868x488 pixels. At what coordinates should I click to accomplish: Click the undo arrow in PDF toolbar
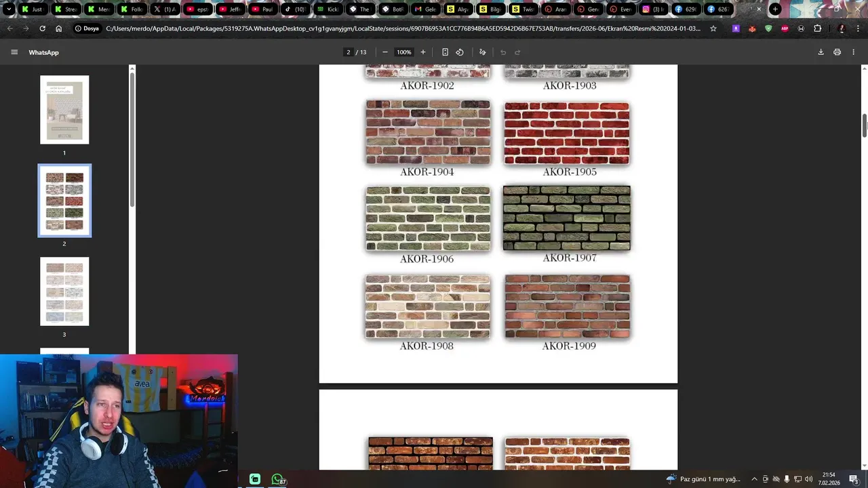coord(503,52)
